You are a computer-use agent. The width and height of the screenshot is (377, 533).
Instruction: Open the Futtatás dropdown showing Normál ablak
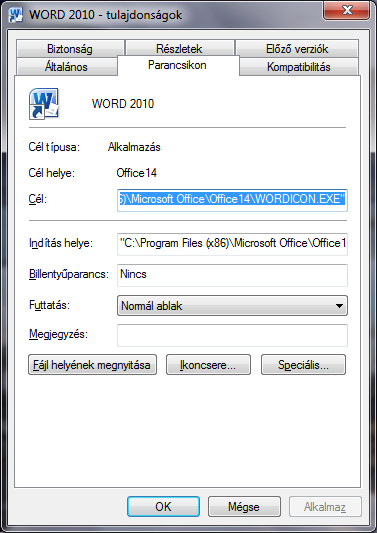233,306
